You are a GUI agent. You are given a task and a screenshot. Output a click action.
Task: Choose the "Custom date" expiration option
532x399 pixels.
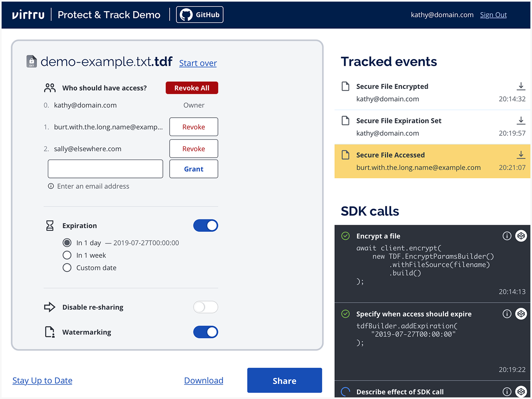coord(67,267)
